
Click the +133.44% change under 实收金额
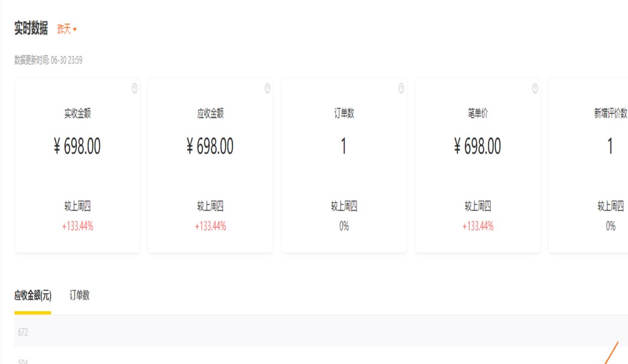[x=77, y=226]
